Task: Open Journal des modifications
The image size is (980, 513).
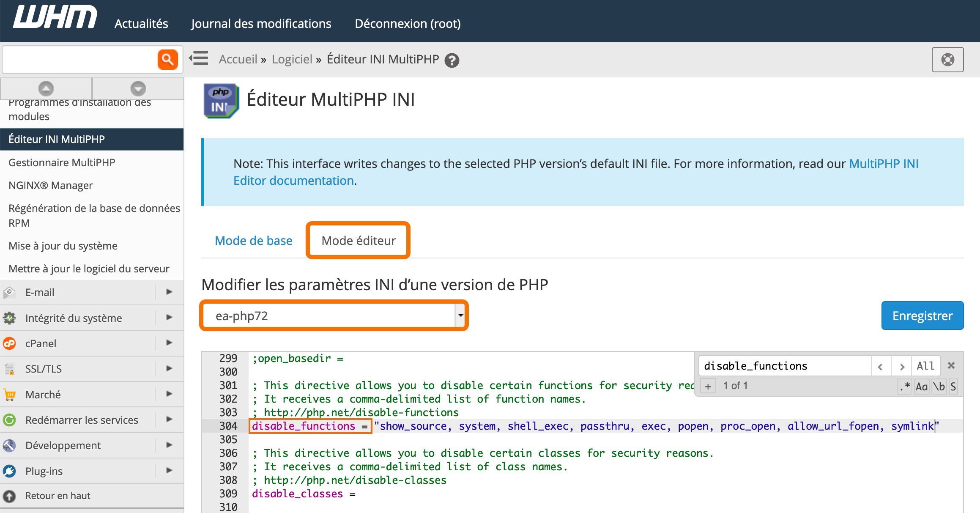Action: tap(261, 24)
